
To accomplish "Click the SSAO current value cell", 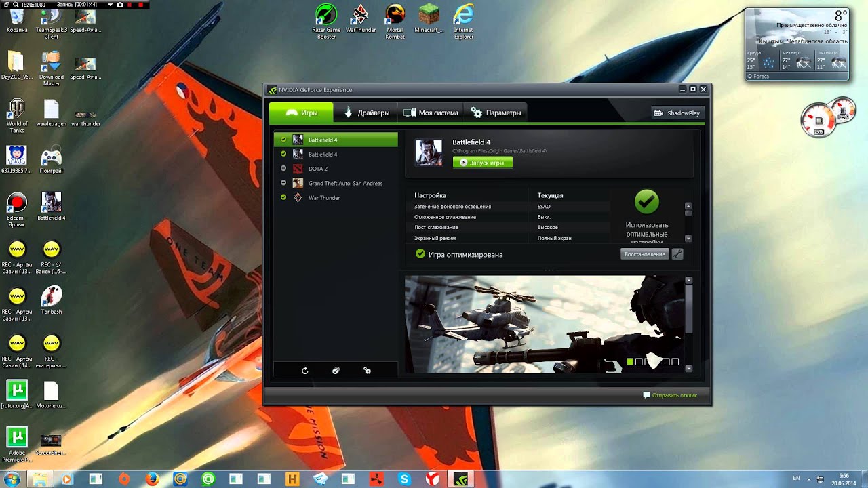I will [544, 206].
